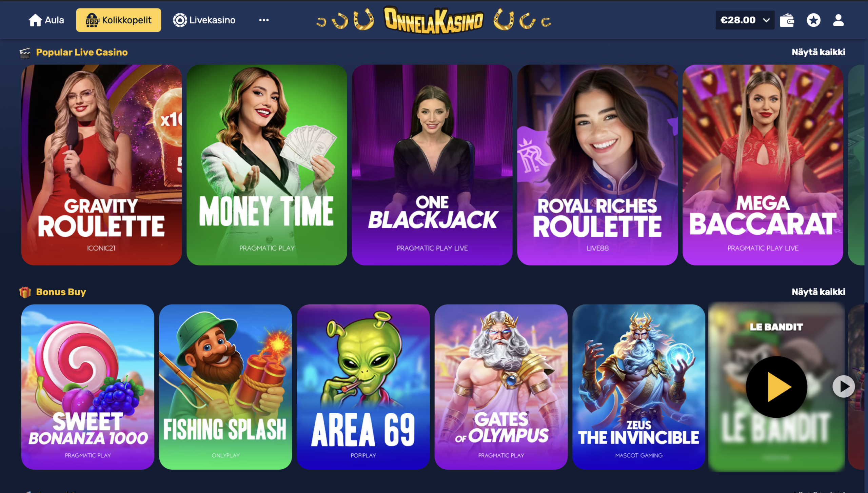Click the OnnelaKasino logo

[x=434, y=20]
